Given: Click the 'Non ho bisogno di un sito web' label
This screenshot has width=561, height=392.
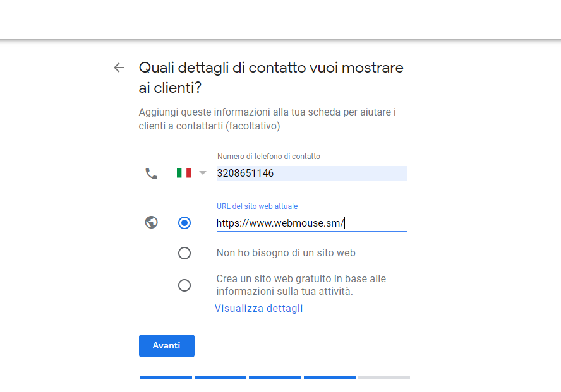Looking at the screenshot, I should (x=286, y=253).
